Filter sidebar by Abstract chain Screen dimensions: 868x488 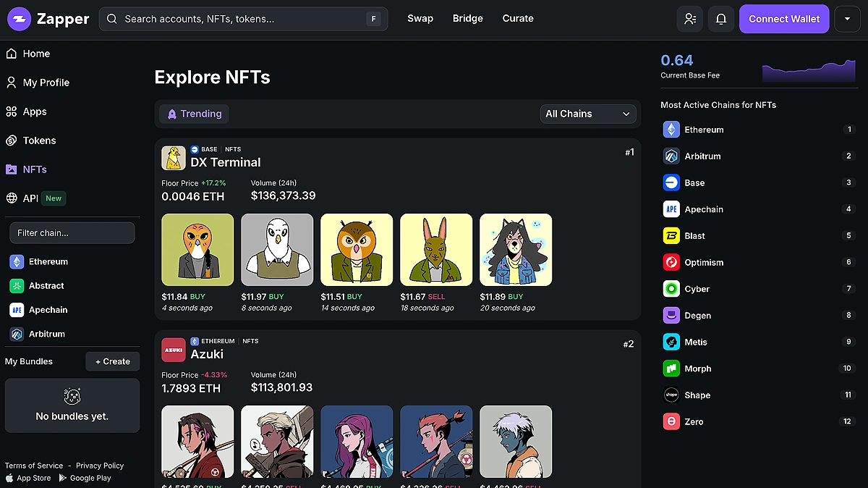tap(46, 286)
